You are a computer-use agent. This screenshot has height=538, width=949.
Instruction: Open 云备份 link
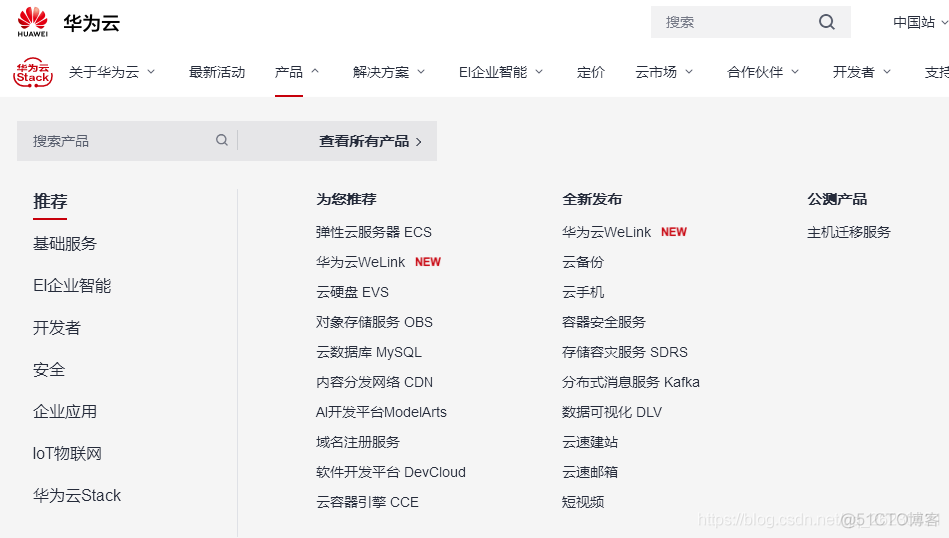click(x=583, y=262)
